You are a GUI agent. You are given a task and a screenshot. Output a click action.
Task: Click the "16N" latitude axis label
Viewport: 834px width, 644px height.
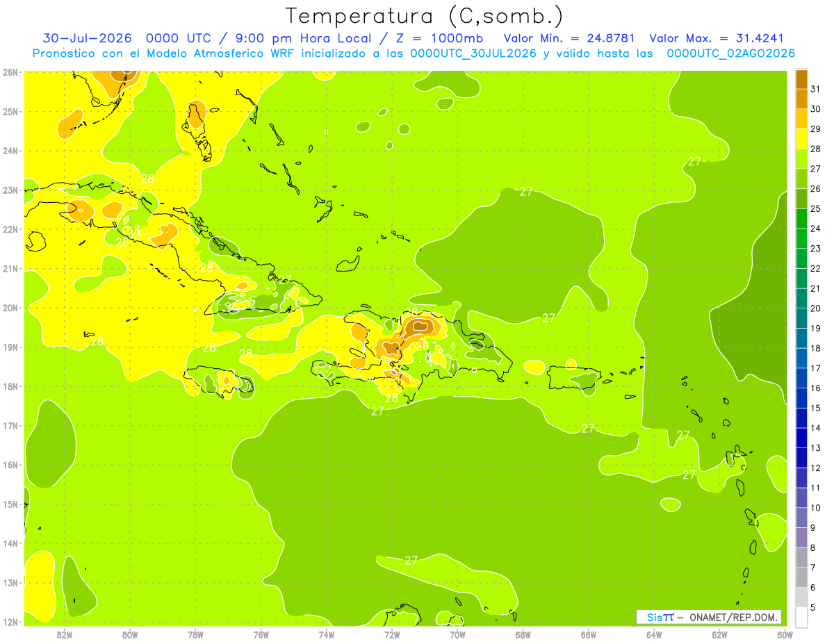10,465
